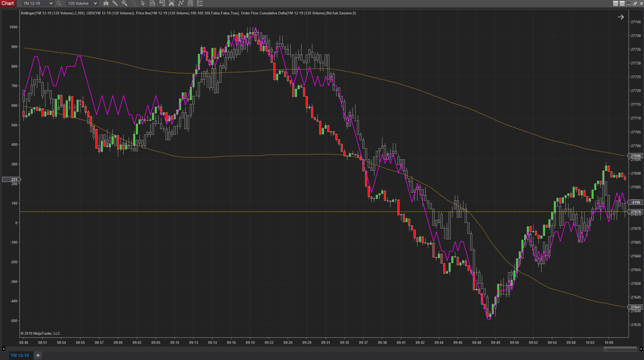The width and height of the screenshot is (644, 360).
Task: Show the Data Box
Action: pos(152,3)
